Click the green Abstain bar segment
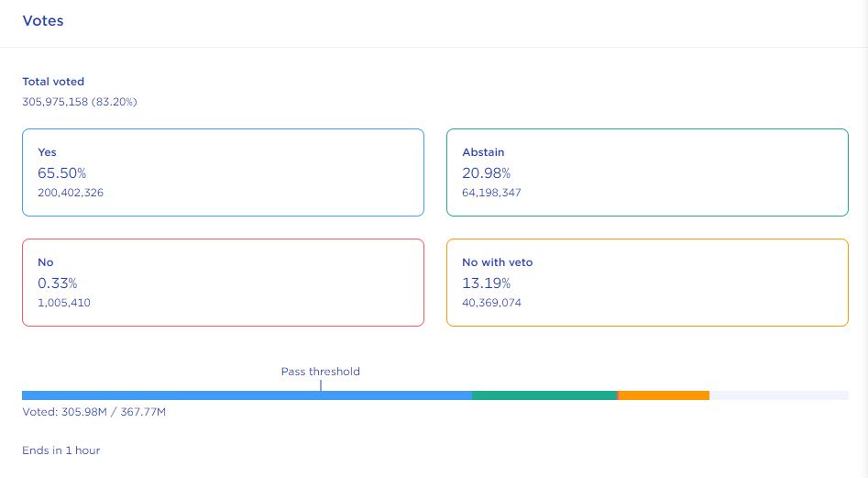The width and height of the screenshot is (868, 478). click(544, 395)
